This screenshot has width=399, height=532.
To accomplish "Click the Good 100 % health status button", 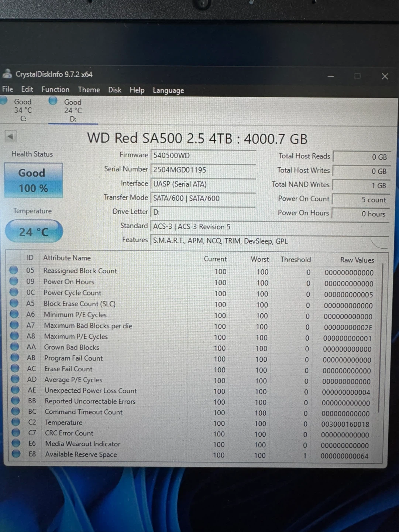I will point(33,180).
